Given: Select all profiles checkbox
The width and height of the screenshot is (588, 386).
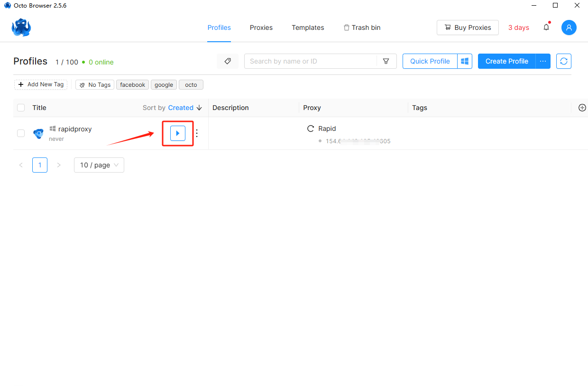Looking at the screenshot, I should [21, 108].
